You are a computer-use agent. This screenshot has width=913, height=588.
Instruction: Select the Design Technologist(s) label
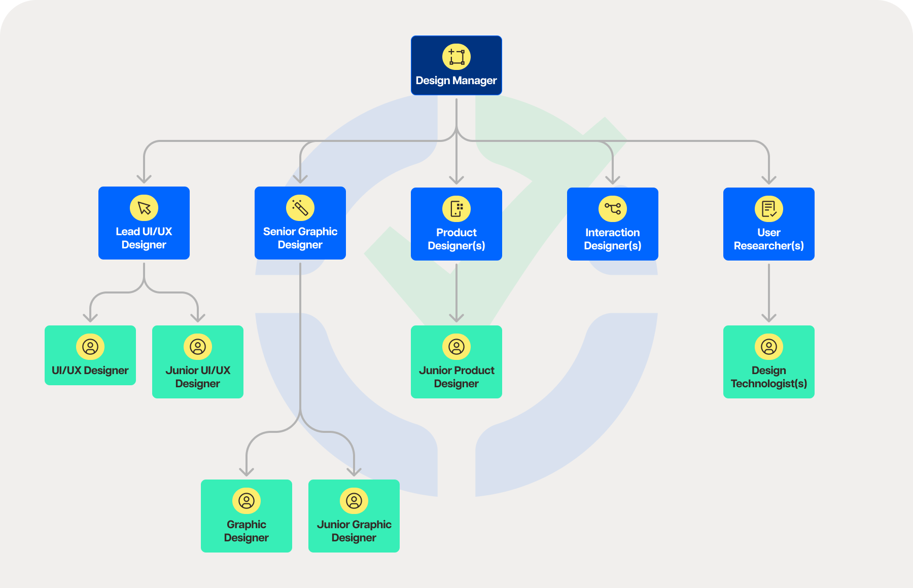pos(769,377)
